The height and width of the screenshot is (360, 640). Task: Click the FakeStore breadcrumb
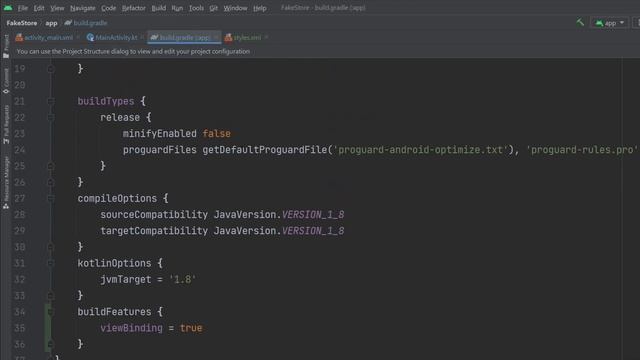pos(22,23)
